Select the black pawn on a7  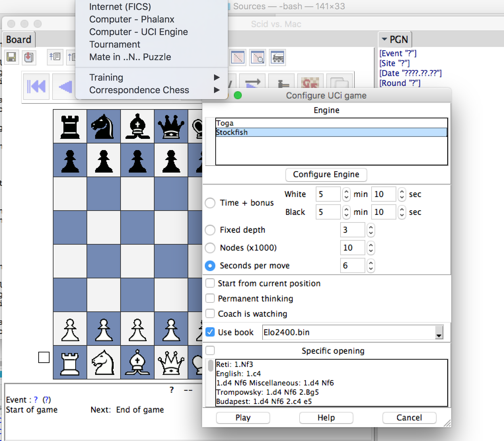pos(70,160)
